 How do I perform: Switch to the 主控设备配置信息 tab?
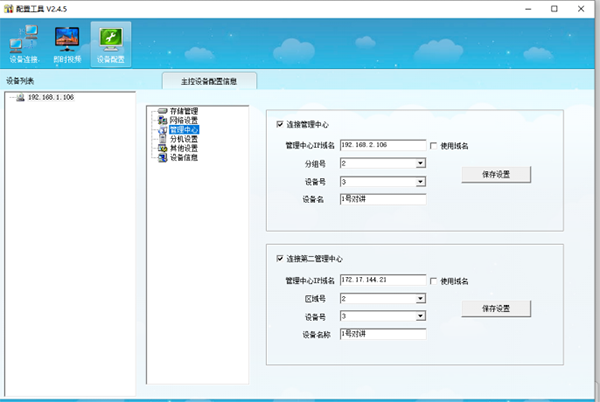(209, 81)
